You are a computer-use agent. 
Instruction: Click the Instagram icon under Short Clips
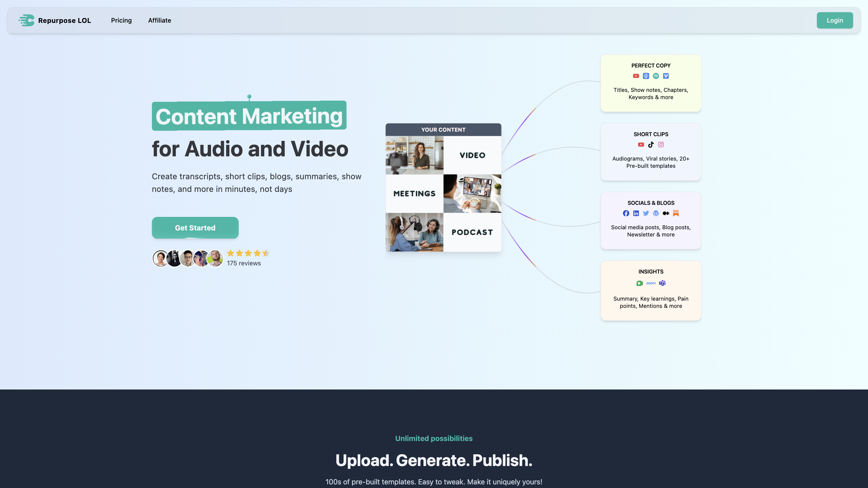coord(661,145)
